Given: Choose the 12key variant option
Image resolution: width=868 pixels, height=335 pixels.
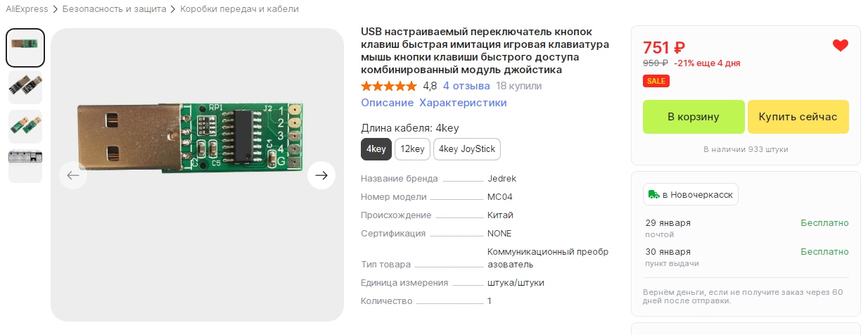Looking at the screenshot, I should point(412,149).
